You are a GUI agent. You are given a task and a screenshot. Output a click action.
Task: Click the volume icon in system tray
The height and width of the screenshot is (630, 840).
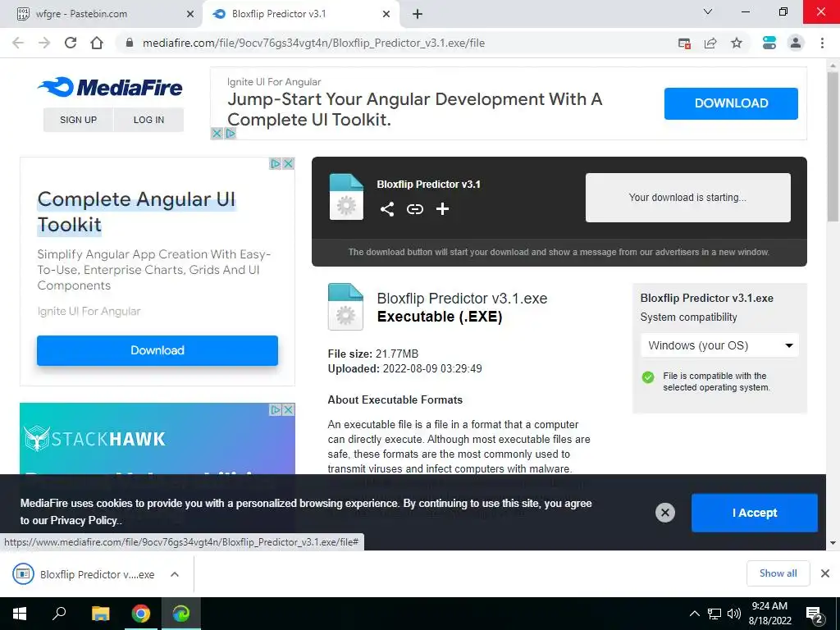734,614
